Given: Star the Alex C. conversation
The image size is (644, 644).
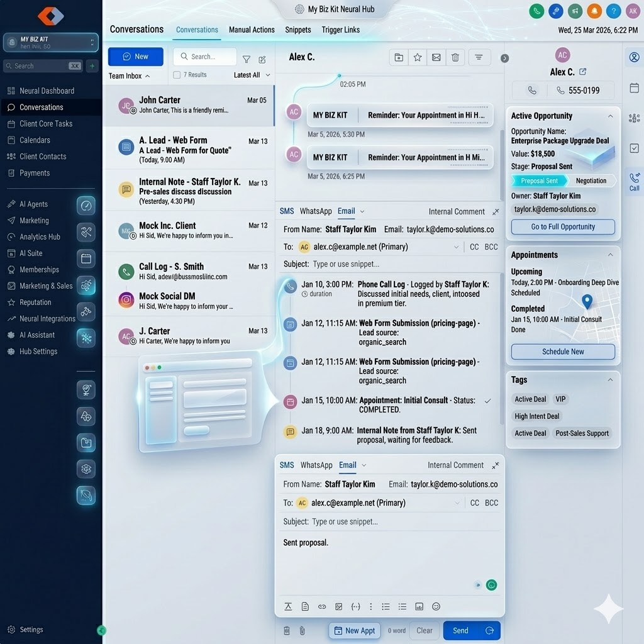Looking at the screenshot, I should point(418,57).
